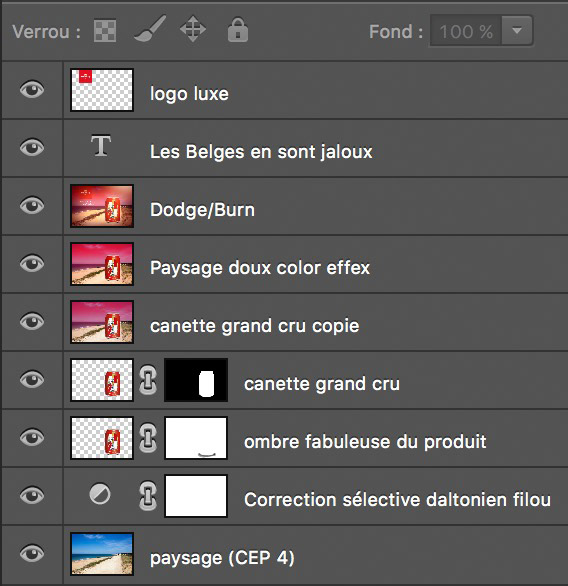This screenshot has width=568, height=586.
Task: Click the black layer mask of canette grand cru
Action: coord(196,380)
